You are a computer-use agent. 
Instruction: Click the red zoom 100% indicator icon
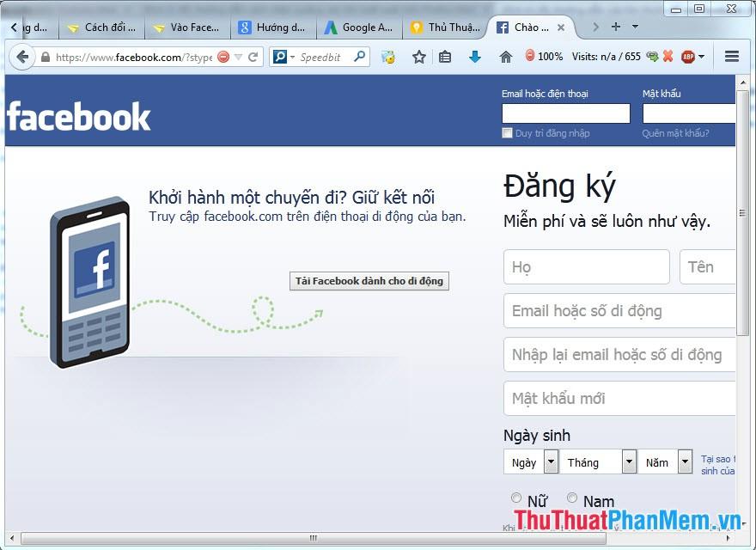[530, 56]
